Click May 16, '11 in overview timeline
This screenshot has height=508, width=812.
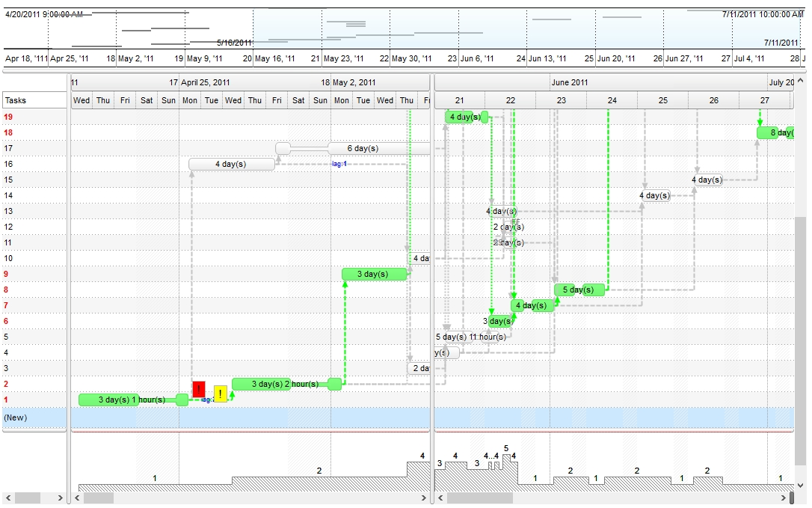274,58
